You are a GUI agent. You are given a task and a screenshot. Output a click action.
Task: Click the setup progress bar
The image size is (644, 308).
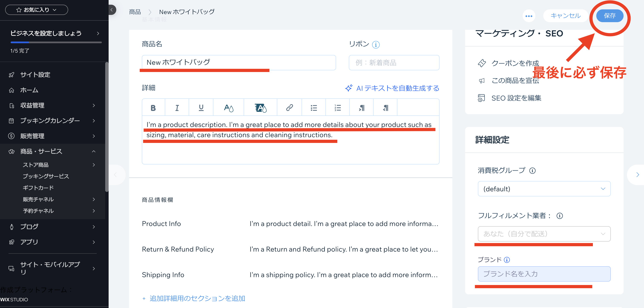pyautogui.click(x=56, y=43)
